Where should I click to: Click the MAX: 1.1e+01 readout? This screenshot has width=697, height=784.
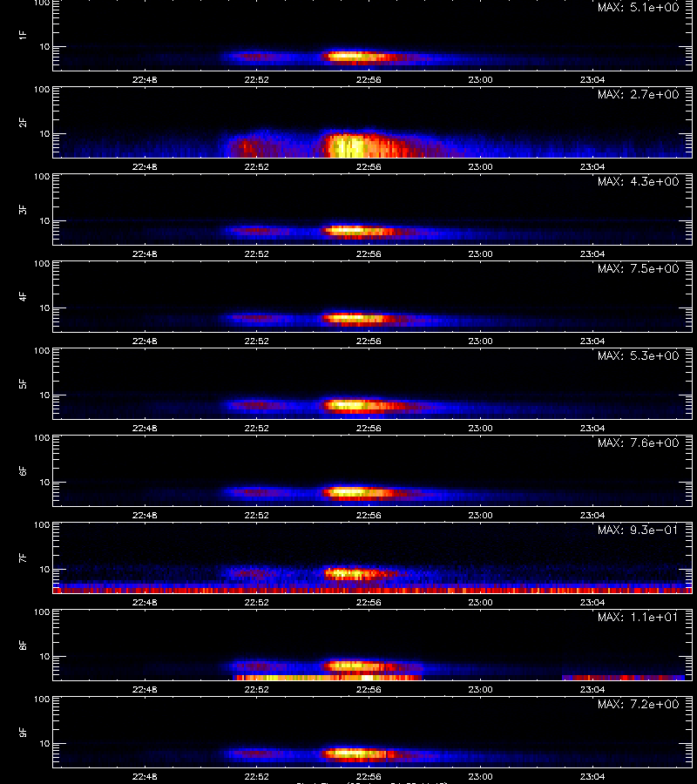point(638,617)
